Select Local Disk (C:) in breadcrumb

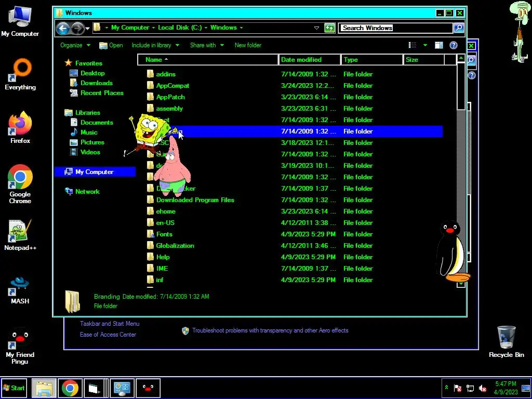(x=180, y=28)
